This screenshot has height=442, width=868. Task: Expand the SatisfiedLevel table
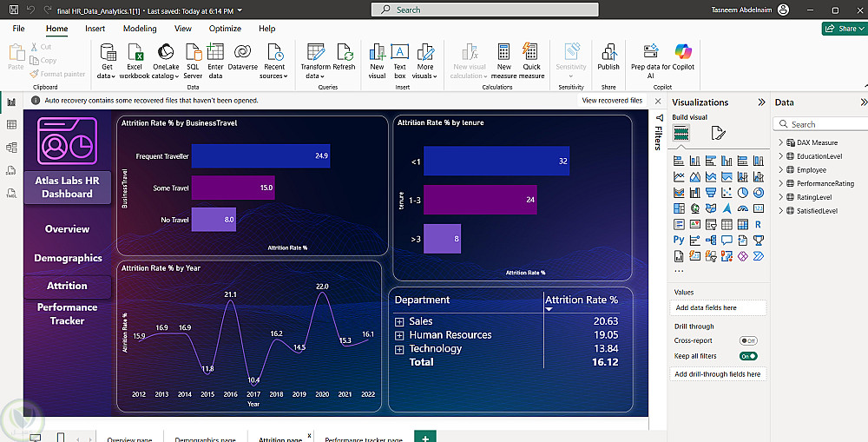pos(781,210)
